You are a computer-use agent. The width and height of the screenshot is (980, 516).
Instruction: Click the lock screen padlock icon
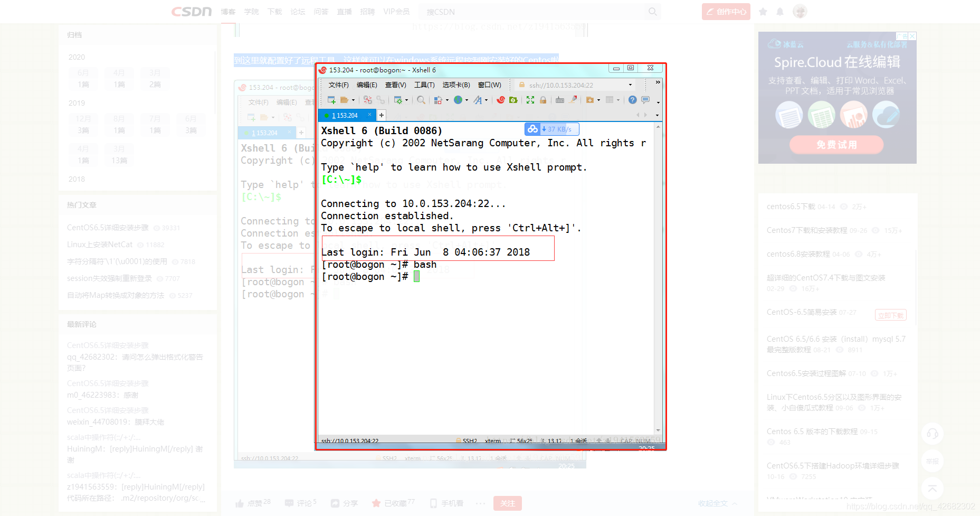[543, 100]
